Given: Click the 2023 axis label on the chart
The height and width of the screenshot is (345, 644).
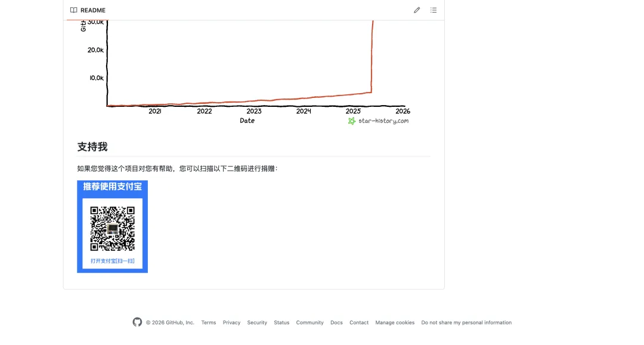Looking at the screenshot, I should (x=254, y=111).
